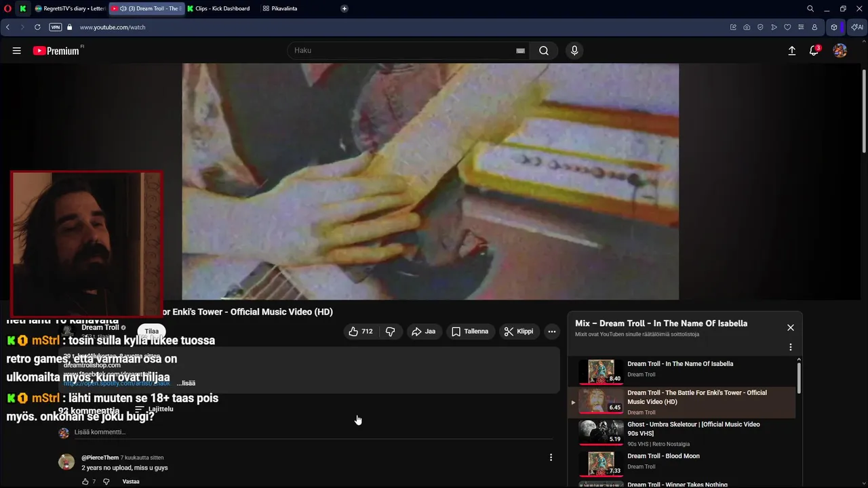Screen dimensions: 868x488
Task: Share video with Jaa button
Action: tap(424, 331)
